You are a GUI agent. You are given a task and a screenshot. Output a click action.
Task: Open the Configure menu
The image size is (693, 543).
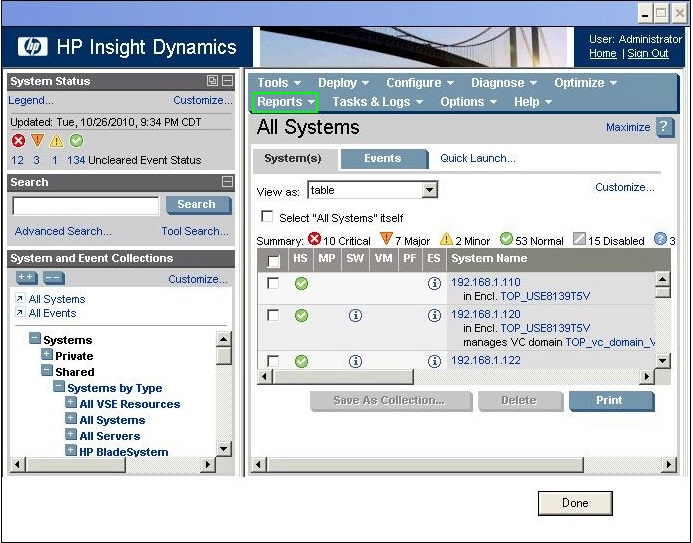(419, 83)
